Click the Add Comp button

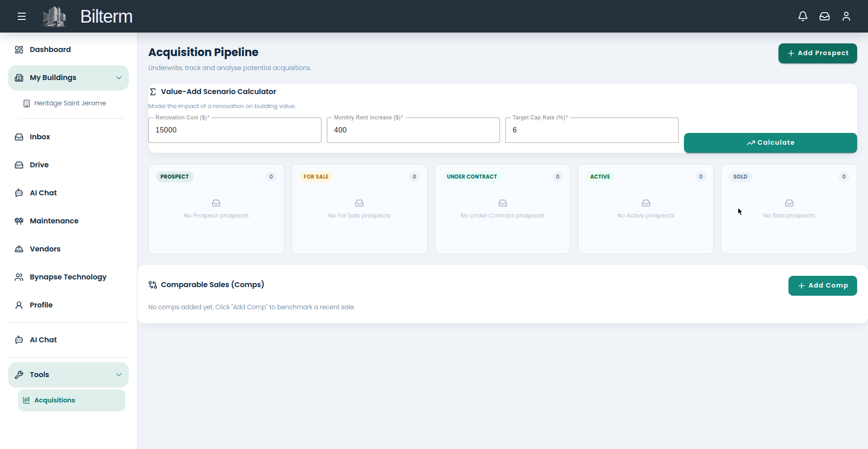click(822, 286)
